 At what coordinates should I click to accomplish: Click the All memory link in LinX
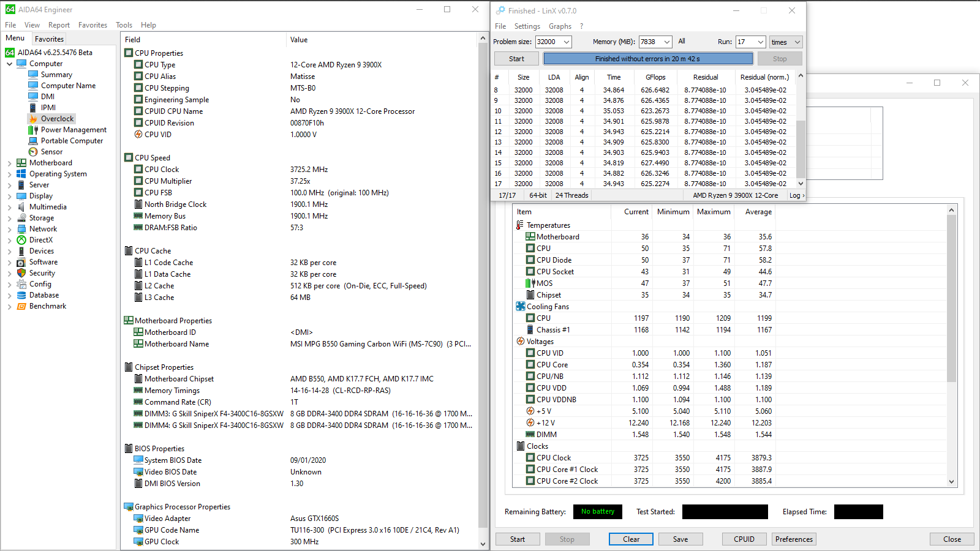682,42
